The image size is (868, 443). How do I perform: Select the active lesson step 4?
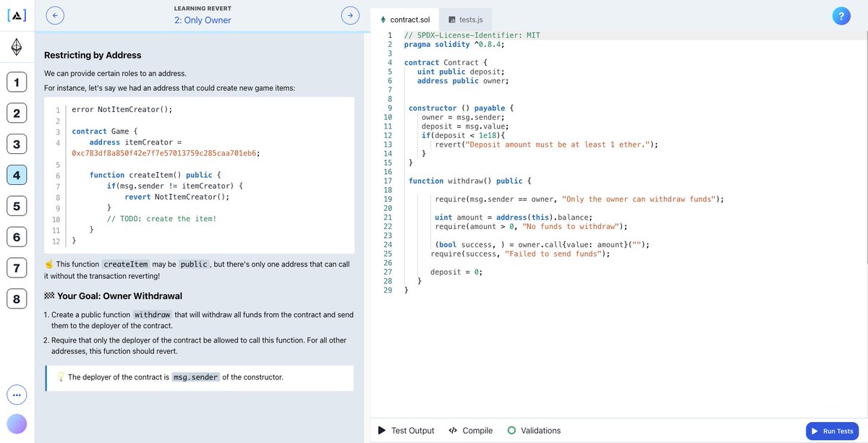16,176
